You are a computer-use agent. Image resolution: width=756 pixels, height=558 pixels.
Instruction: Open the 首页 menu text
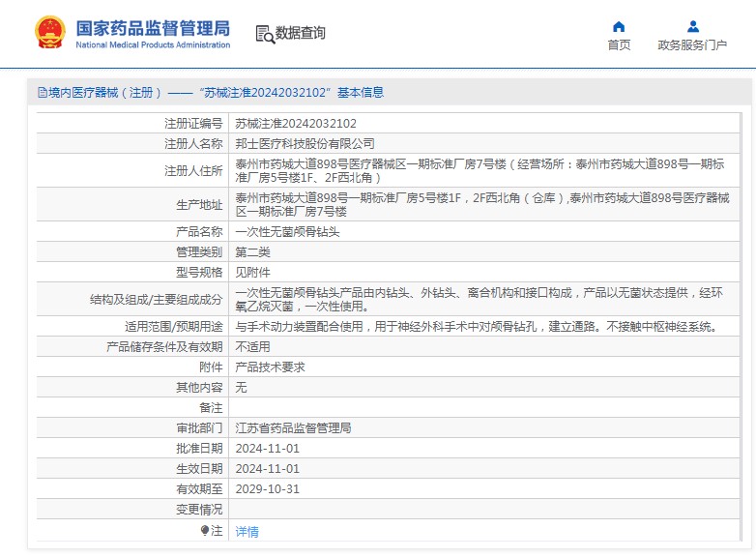tap(619, 45)
